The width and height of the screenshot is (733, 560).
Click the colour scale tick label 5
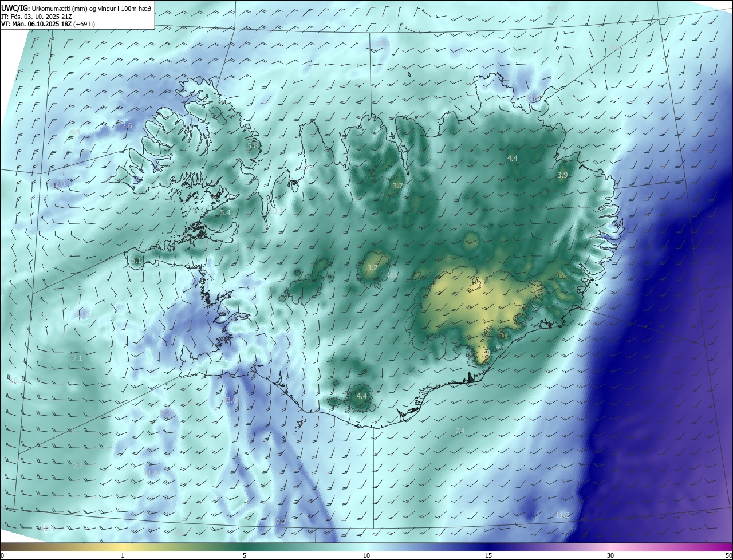coord(245,555)
